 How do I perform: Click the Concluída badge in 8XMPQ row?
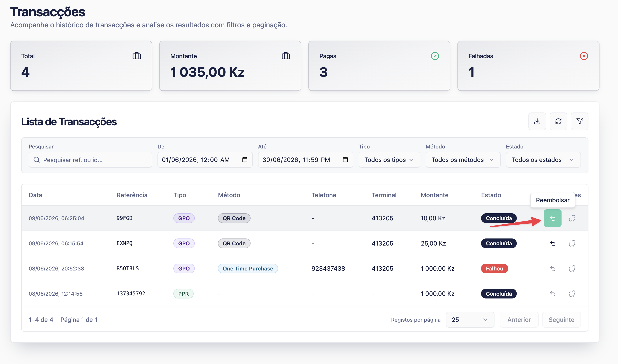coord(499,243)
